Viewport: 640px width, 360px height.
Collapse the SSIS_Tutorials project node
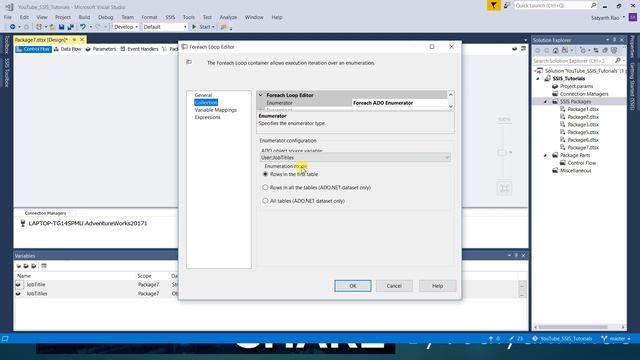[x=538, y=79]
